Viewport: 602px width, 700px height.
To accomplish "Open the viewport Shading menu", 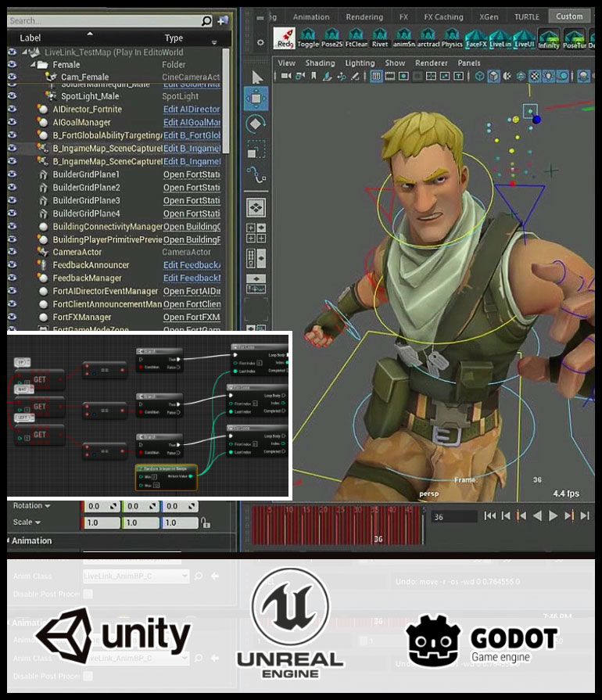I will [320, 63].
